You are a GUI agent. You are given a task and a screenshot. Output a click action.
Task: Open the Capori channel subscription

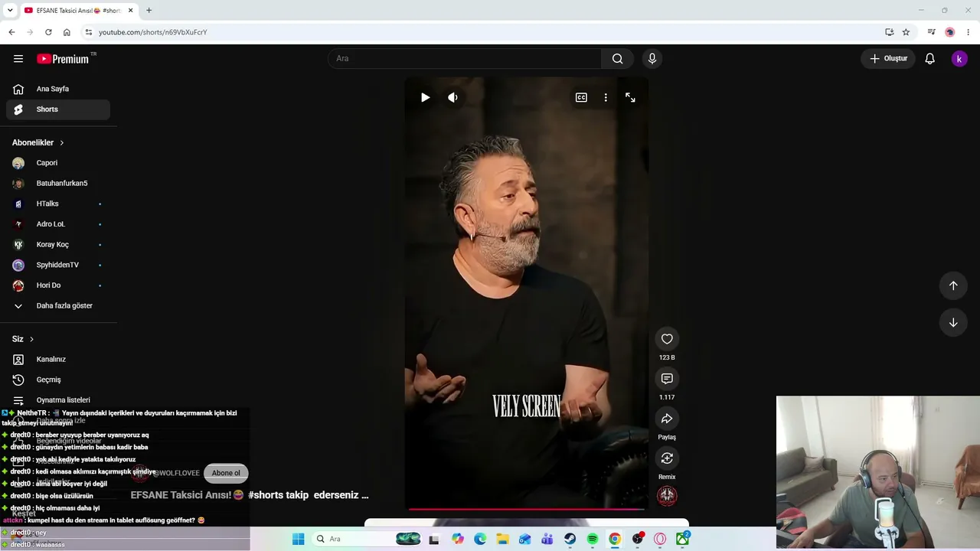coord(58,163)
